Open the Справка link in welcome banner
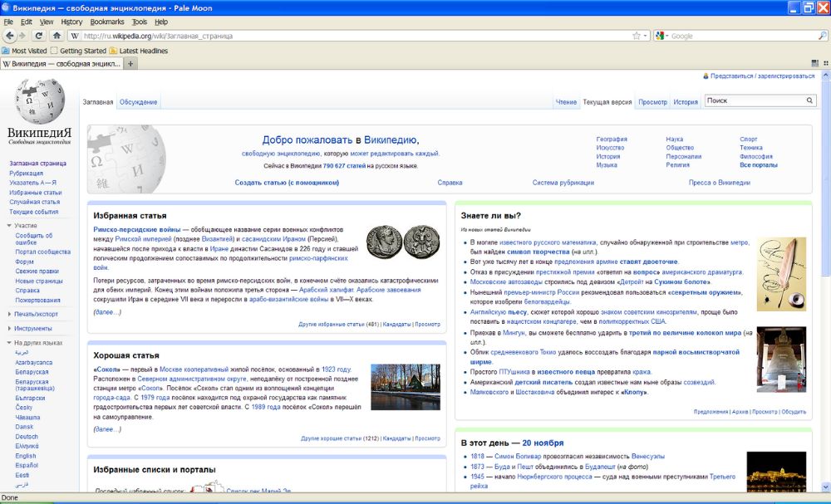The width and height of the screenshot is (831, 504). [x=450, y=183]
